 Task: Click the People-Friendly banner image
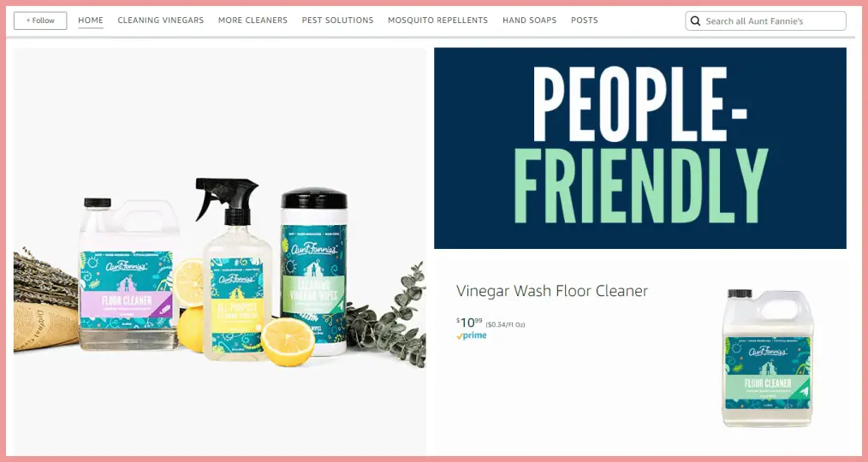click(640, 148)
